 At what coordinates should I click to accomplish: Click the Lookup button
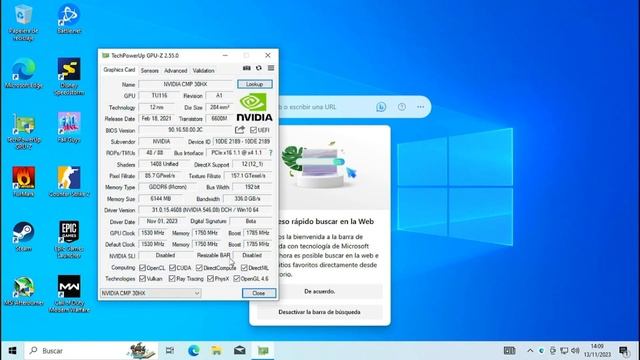pos(255,84)
